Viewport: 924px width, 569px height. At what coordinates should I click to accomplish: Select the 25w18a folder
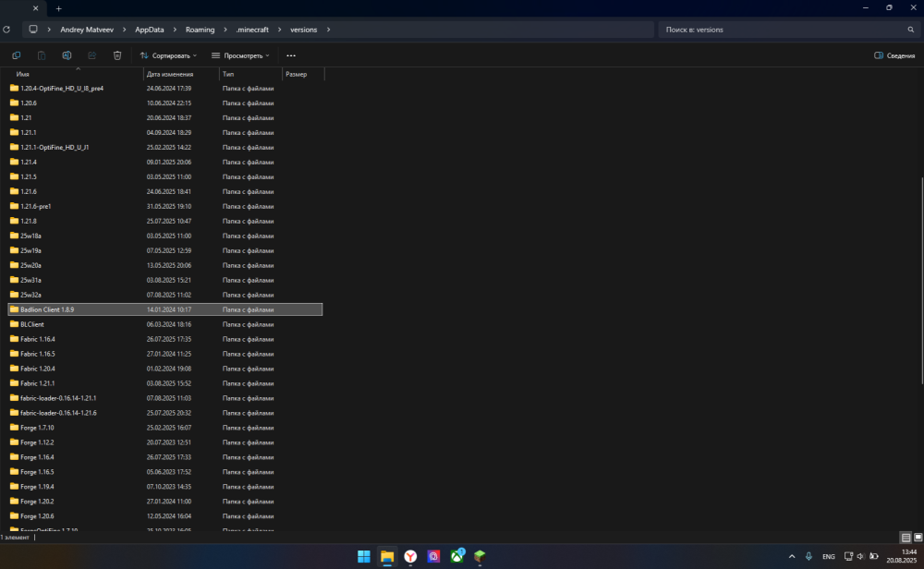[x=165, y=236]
